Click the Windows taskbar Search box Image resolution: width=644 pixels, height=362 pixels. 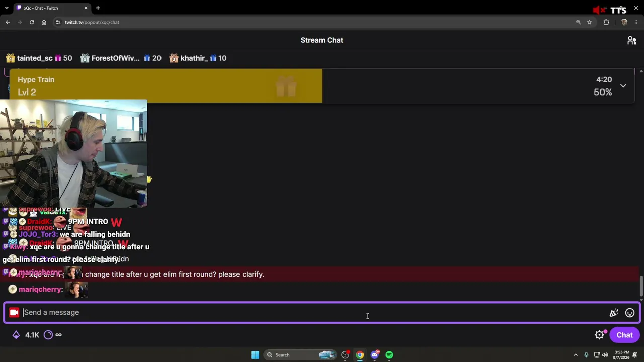coord(300,355)
